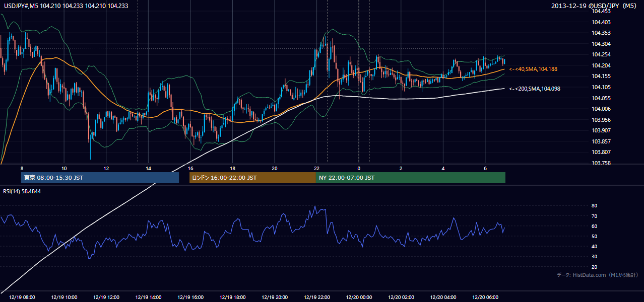
Task: Select the NY 22:00-07:00 JST session bar
Action: tap(411, 178)
